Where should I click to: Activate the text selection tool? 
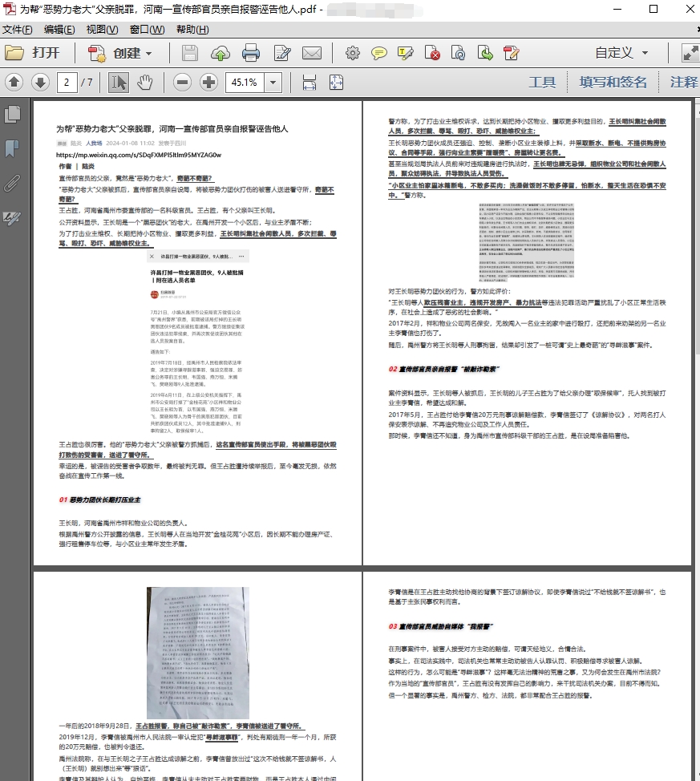pyautogui.click(x=119, y=82)
